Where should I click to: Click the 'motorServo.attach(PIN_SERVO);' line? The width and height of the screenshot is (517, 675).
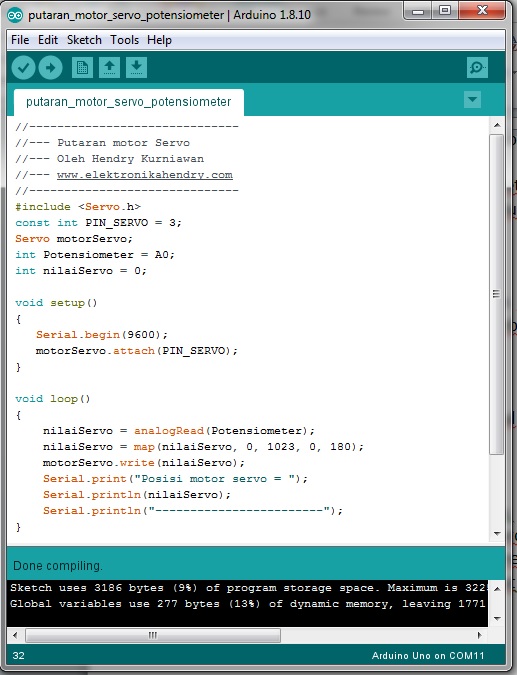pyautogui.click(x=136, y=350)
